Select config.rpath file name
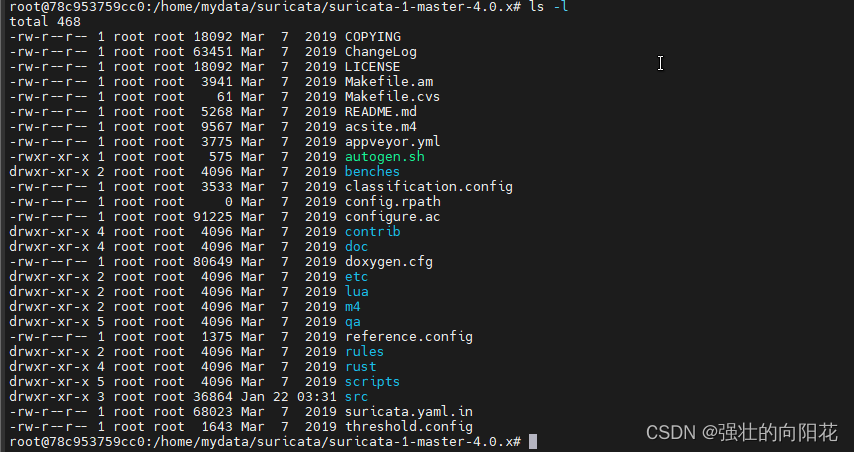This screenshot has height=452, width=854. (393, 201)
